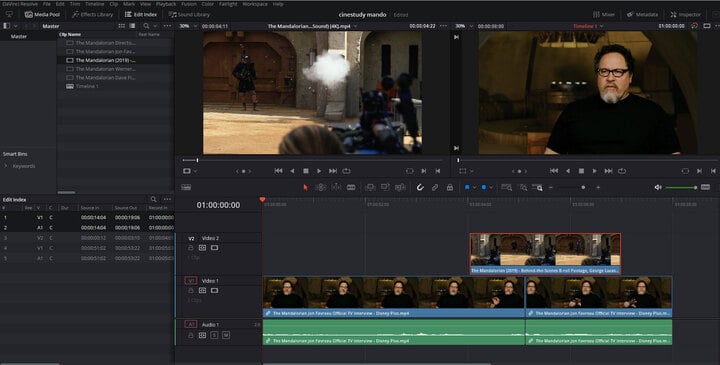Select the Video 2 B-roll clip
The height and width of the screenshot is (365, 720).
545,254
